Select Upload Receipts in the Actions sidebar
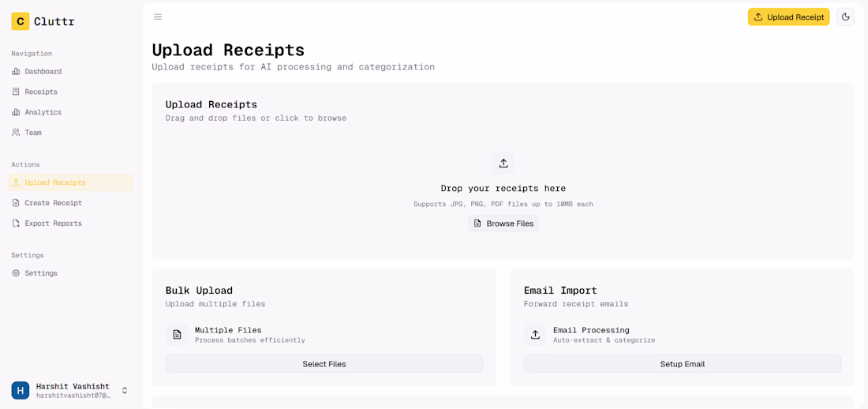The height and width of the screenshot is (409, 868). click(x=54, y=182)
